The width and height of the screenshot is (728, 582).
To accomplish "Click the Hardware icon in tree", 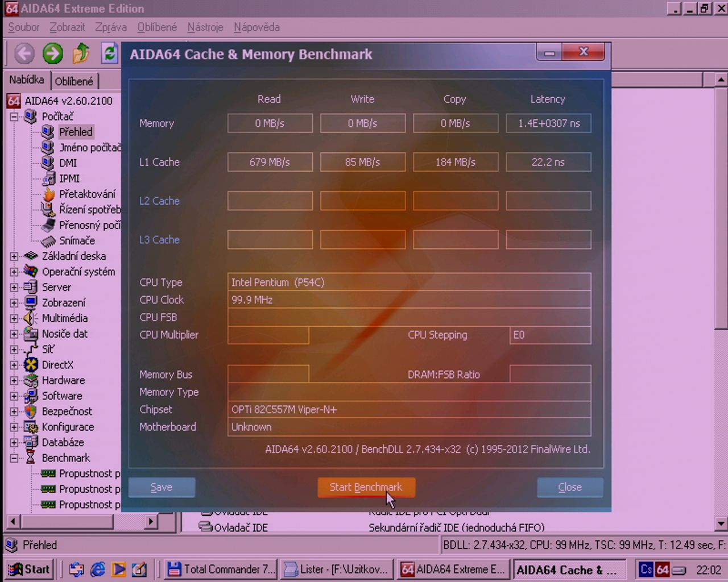I will 31,380.
